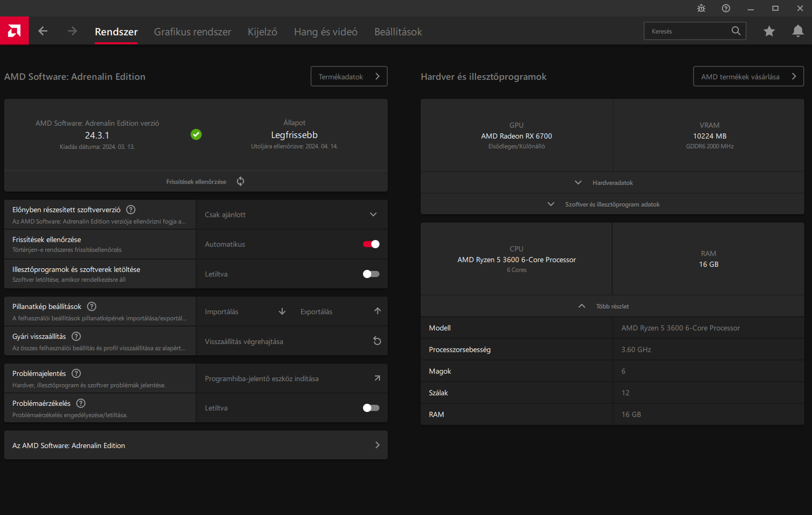
Task: Go back with the left arrow
Action: [43, 31]
